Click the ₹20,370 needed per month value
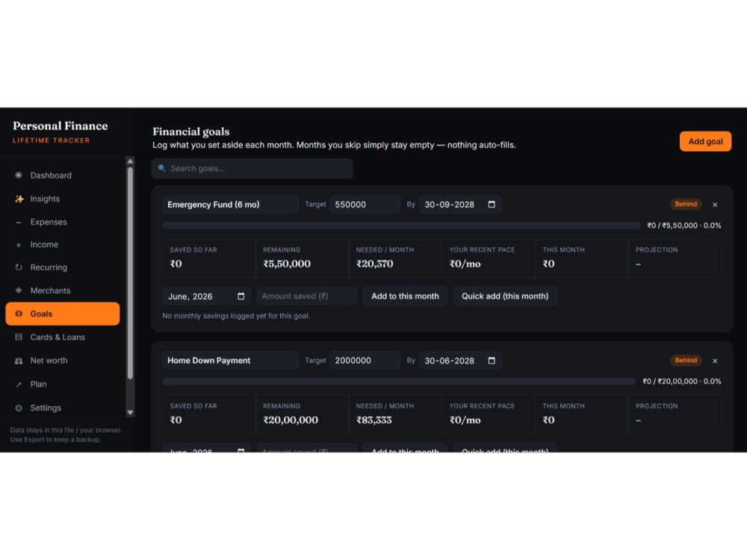Viewport: 747px width, 560px height. 374,264
